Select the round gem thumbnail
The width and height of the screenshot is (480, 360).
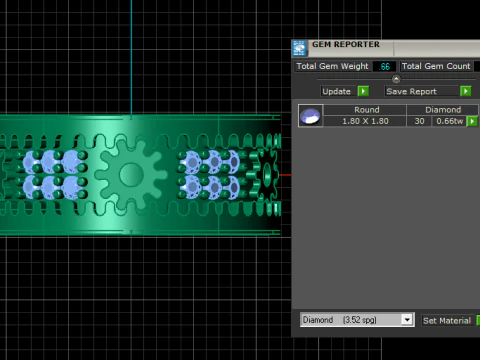point(310,116)
